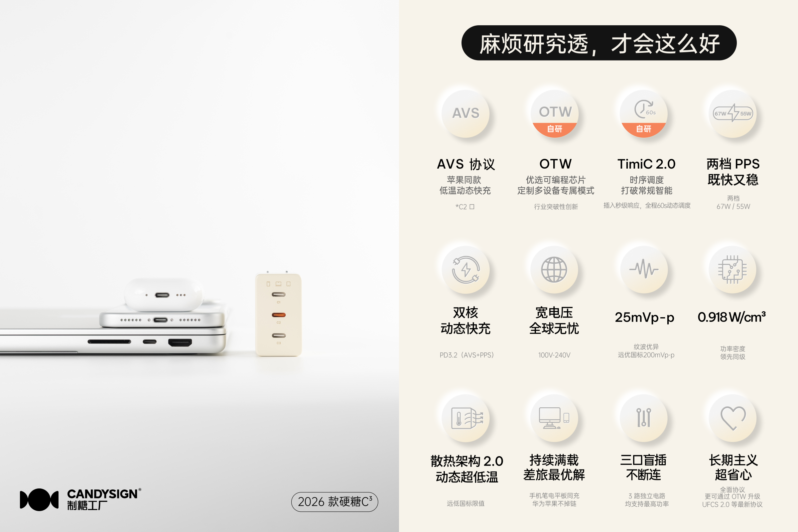The image size is (798, 532).
Task: Click the 2026 款硬糖C³ label pill
Action: tap(334, 502)
